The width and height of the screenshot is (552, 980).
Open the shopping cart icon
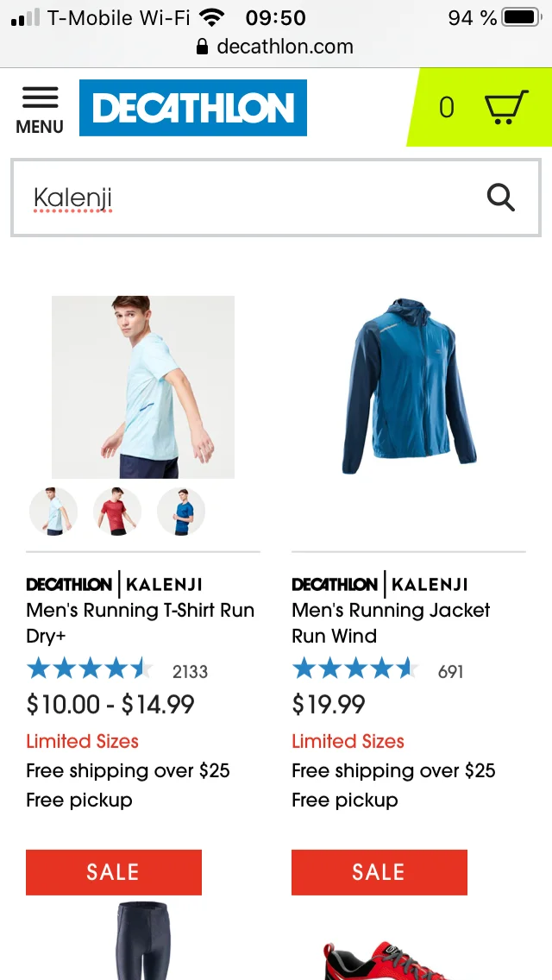(506, 107)
